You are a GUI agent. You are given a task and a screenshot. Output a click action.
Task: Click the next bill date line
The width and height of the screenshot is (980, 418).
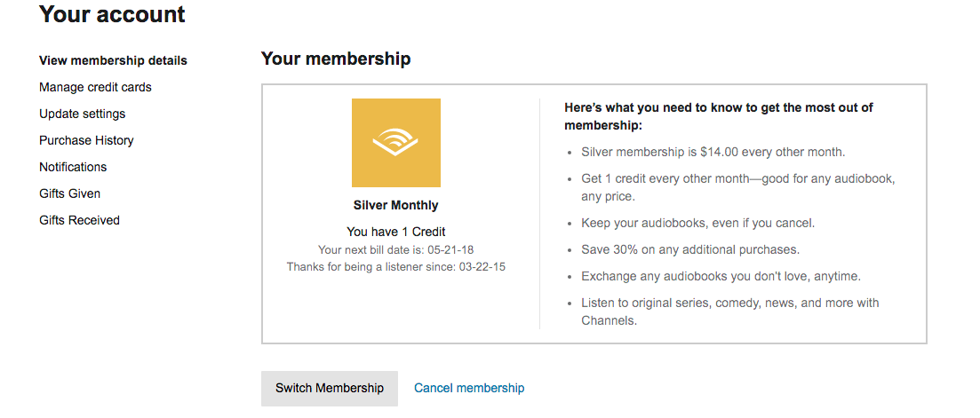point(395,249)
